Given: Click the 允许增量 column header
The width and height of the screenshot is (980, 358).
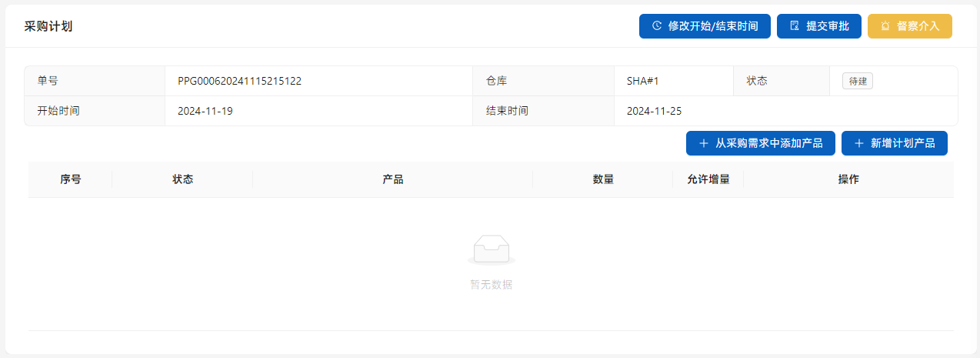Looking at the screenshot, I should click(x=708, y=179).
